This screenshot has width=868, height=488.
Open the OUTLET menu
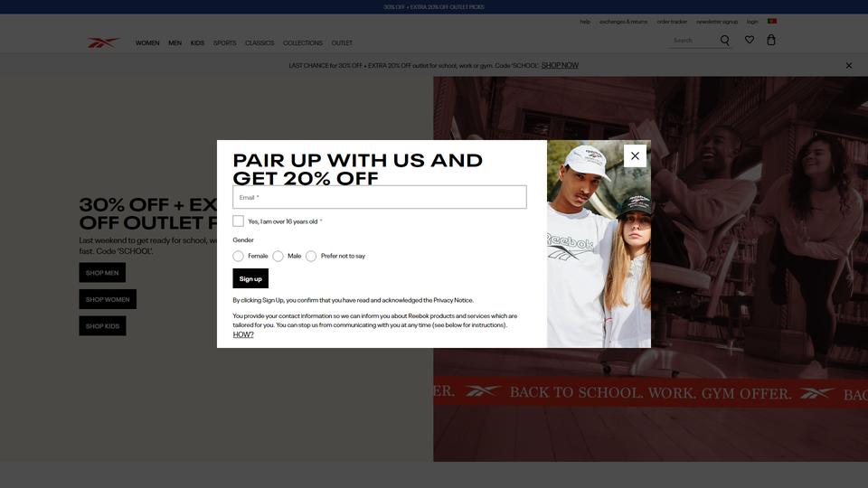coord(342,43)
